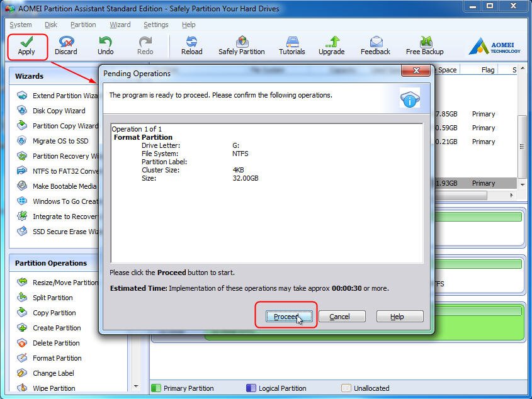The height and width of the screenshot is (399, 532).
Task: Click the Redo toolbar icon
Action: 145,46
